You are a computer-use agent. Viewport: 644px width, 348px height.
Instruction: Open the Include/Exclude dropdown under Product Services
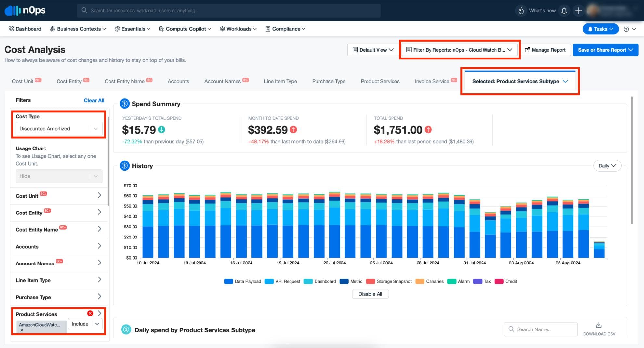84,324
